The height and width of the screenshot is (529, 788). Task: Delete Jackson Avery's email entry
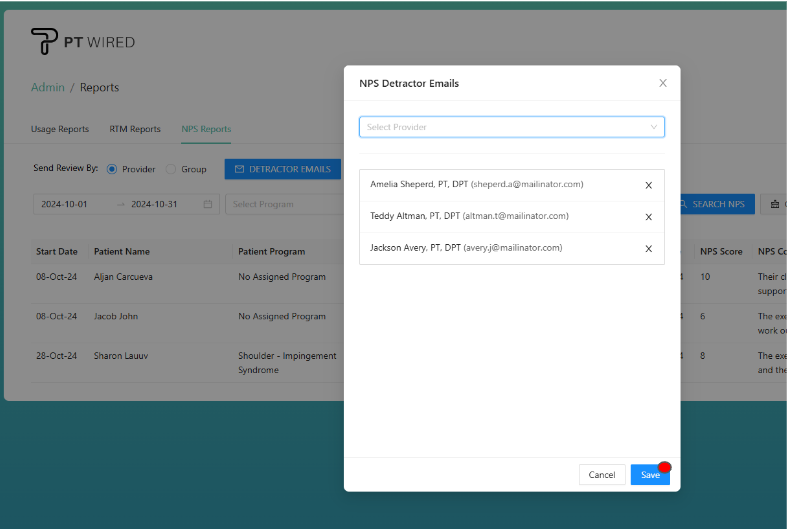tap(648, 249)
